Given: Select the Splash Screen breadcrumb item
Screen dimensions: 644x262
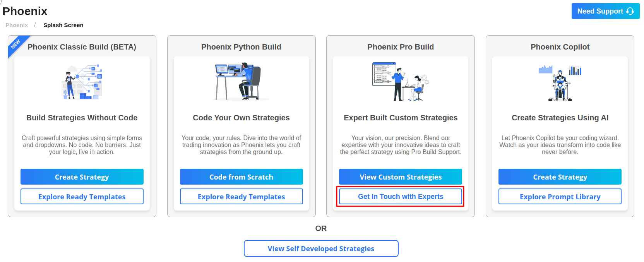Looking at the screenshot, I should point(63,25).
